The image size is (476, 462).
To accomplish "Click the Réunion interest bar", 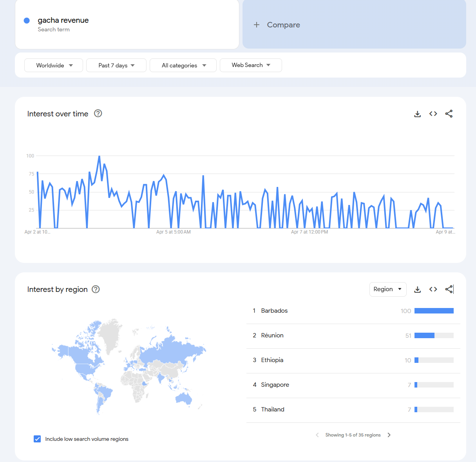I will 434,335.
